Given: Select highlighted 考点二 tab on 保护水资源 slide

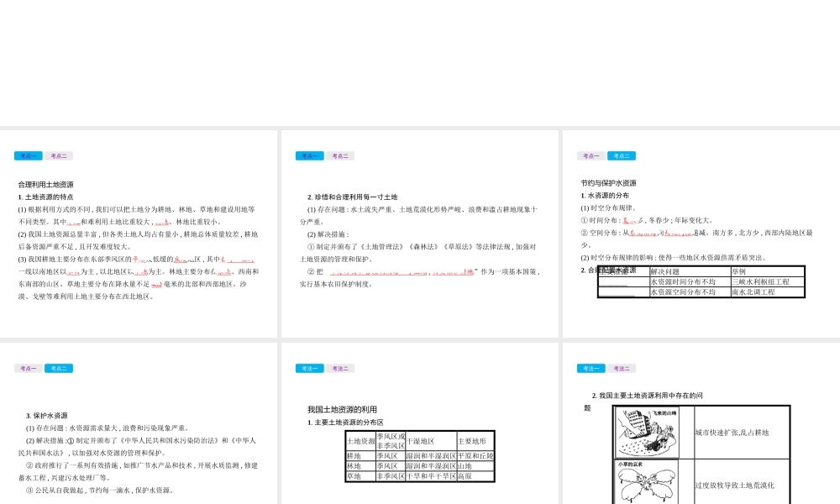Looking at the screenshot, I should click(59, 369).
